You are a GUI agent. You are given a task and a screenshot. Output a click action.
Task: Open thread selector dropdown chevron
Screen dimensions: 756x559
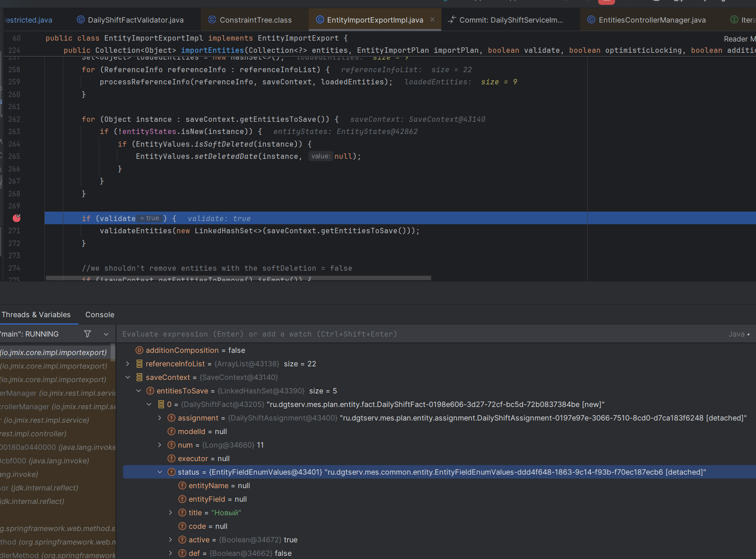(106, 334)
